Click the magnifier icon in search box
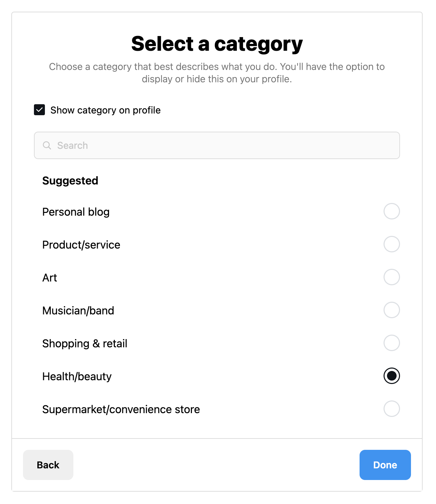This screenshot has width=436, height=504. pyautogui.click(x=47, y=145)
